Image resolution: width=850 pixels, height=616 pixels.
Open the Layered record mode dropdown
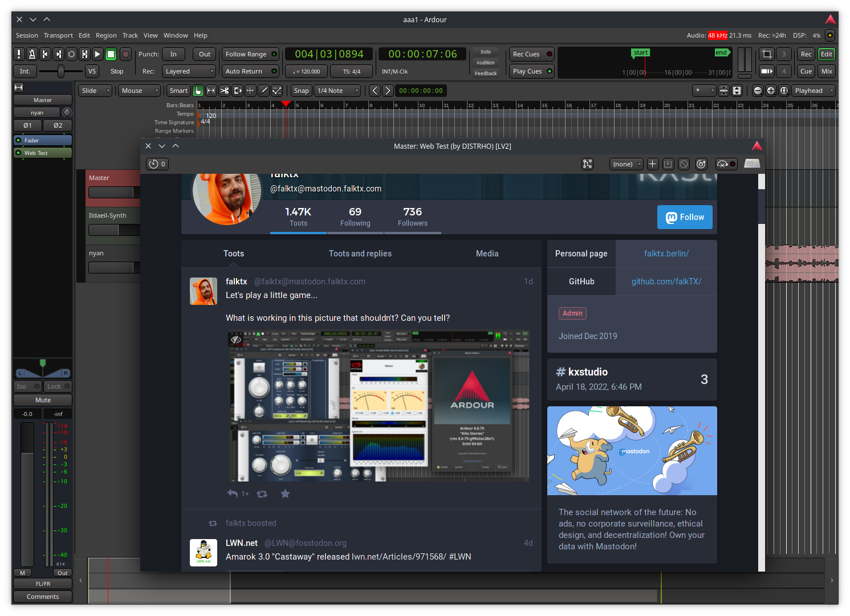(x=189, y=71)
